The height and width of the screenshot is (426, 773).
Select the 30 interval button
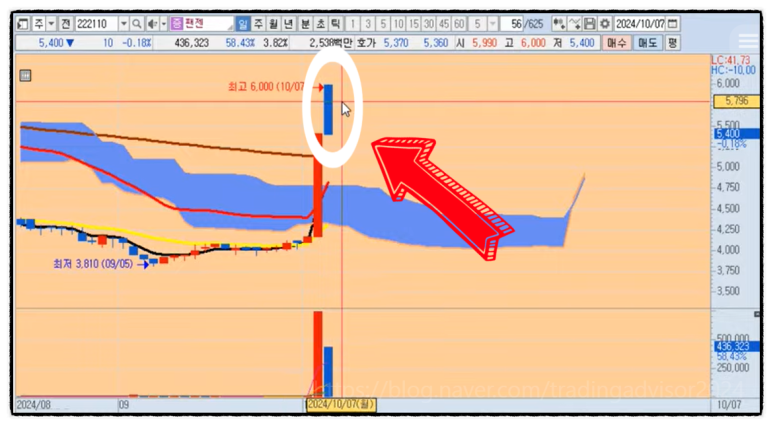click(429, 24)
